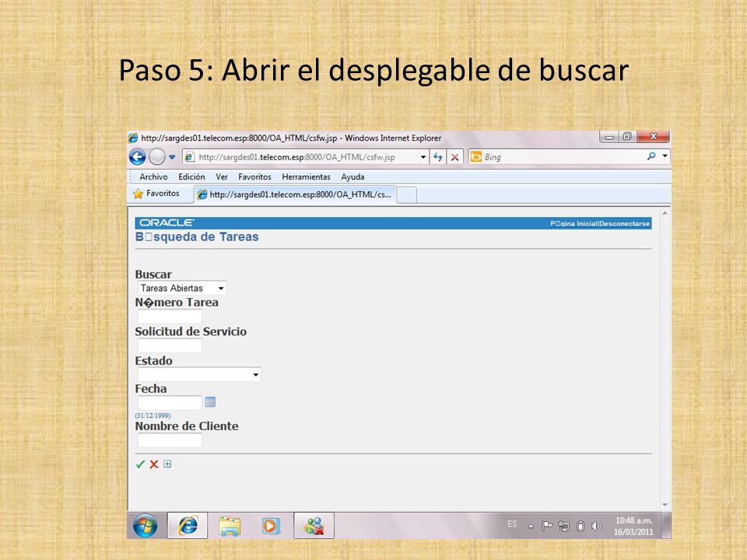
Task: Open Windows Explorer folder taskbar icon
Action: click(x=230, y=526)
